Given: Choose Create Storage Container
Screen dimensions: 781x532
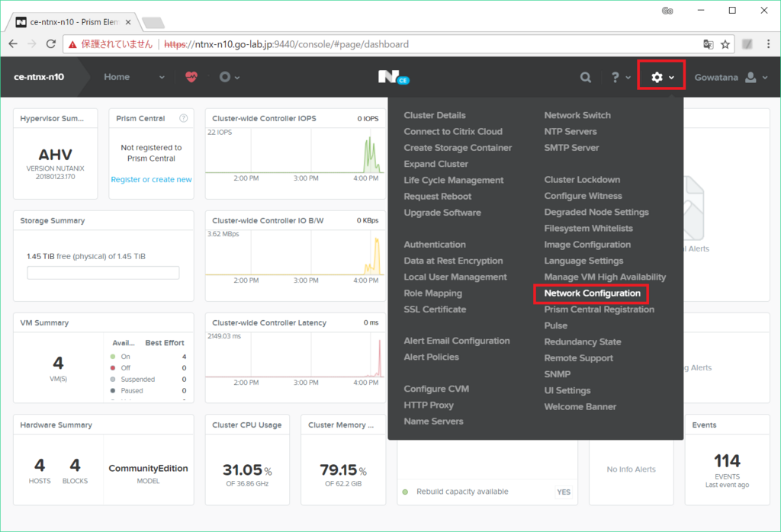Looking at the screenshot, I should (458, 148).
